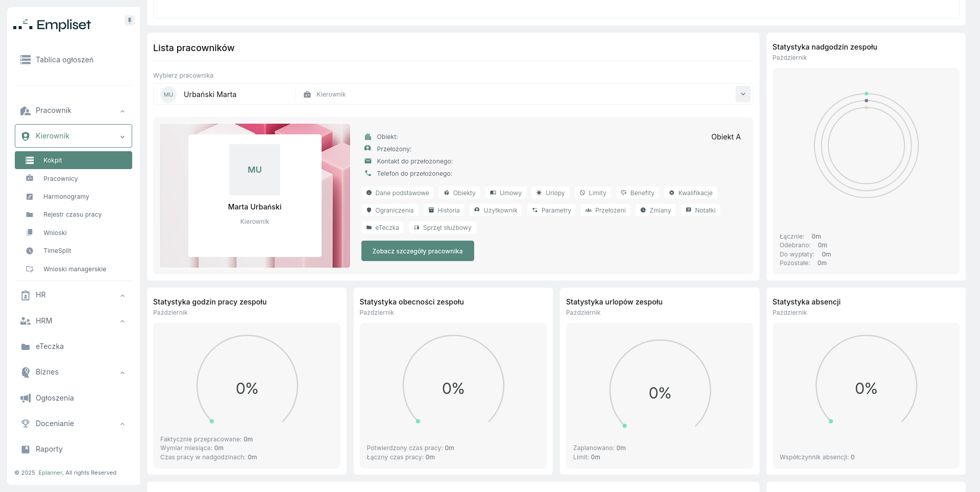Click the Przełożony person icon

click(367, 148)
